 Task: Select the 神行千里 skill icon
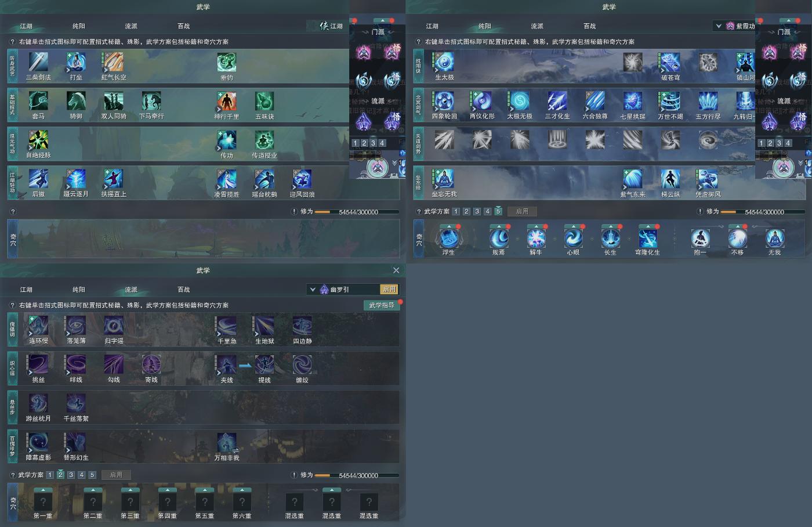[227, 101]
